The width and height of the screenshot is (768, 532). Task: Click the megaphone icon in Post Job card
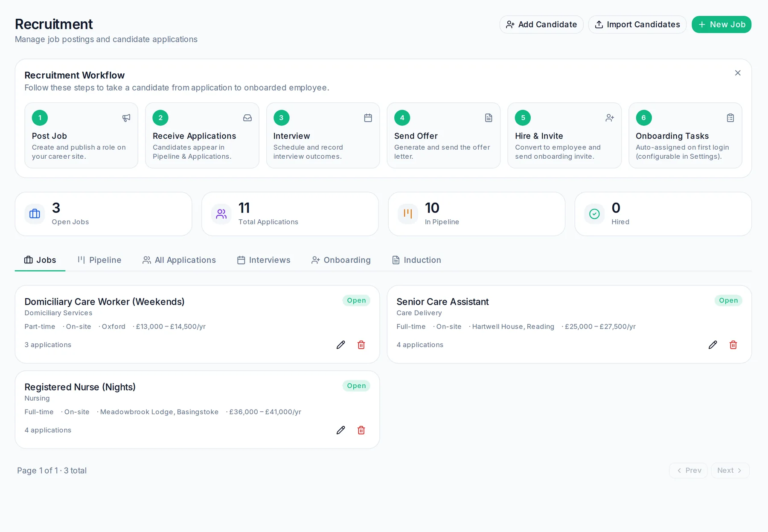[x=126, y=118]
